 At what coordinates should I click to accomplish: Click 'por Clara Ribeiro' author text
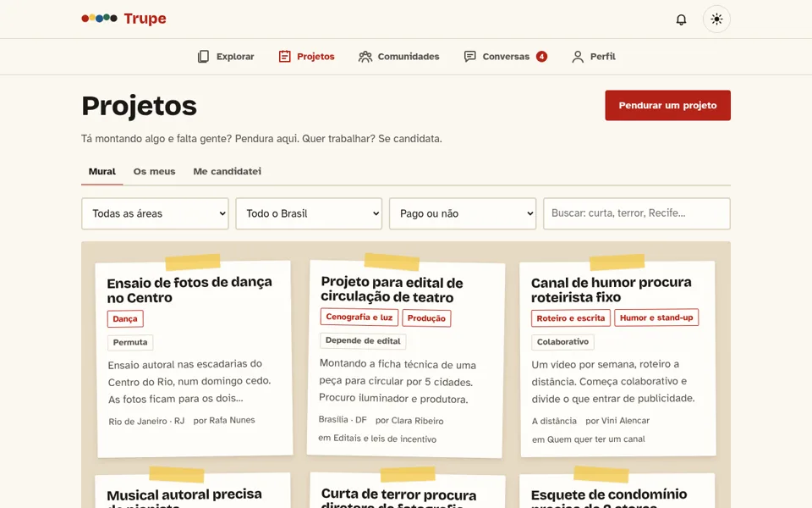(409, 421)
